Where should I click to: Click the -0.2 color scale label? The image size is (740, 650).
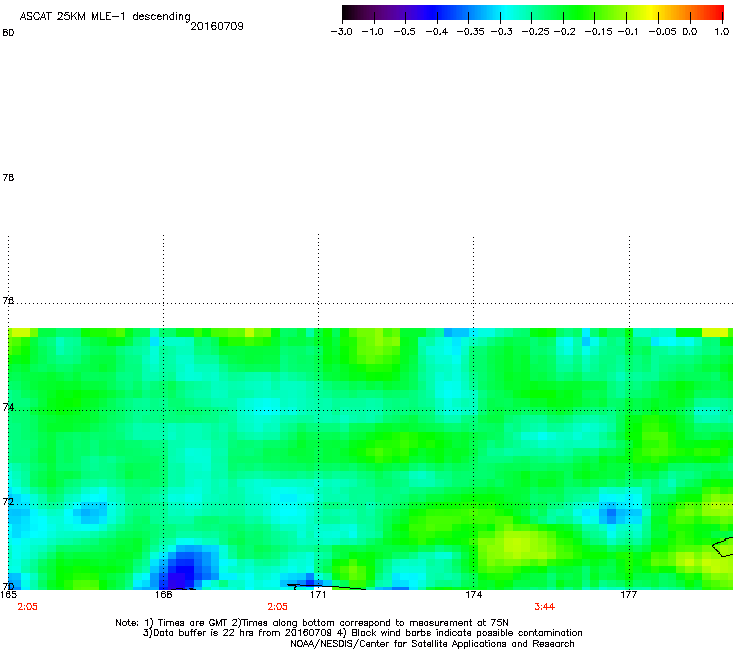click(564, 32)
